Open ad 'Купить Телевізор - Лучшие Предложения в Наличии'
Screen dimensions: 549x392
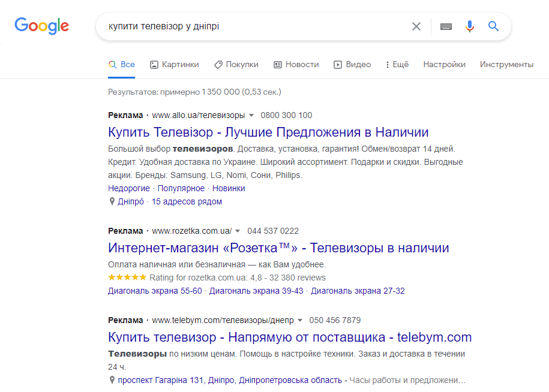pos(268,132)
